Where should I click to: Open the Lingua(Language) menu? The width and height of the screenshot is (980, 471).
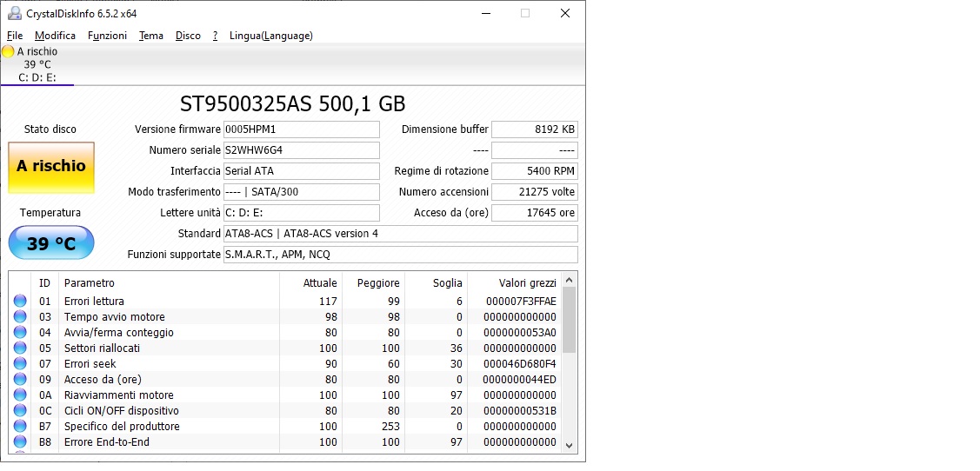tap(271, 36)
